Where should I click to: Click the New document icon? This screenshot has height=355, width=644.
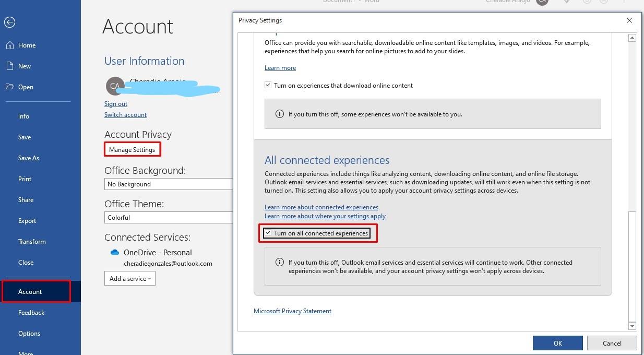click(9, 66)
